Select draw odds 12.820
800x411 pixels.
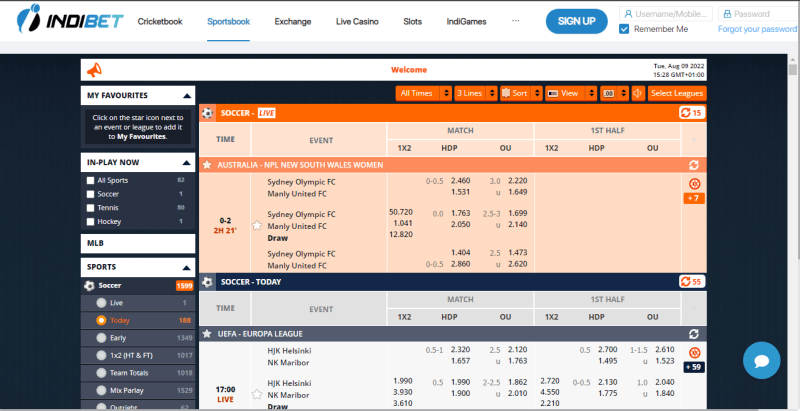click(x=402, y=234)
